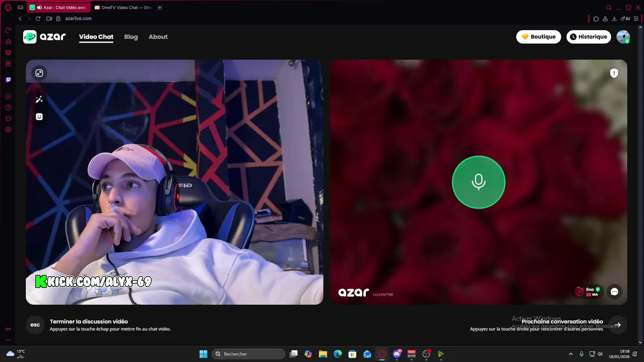Open sidebar three-dots more options
644x362 pixels.
8,340
